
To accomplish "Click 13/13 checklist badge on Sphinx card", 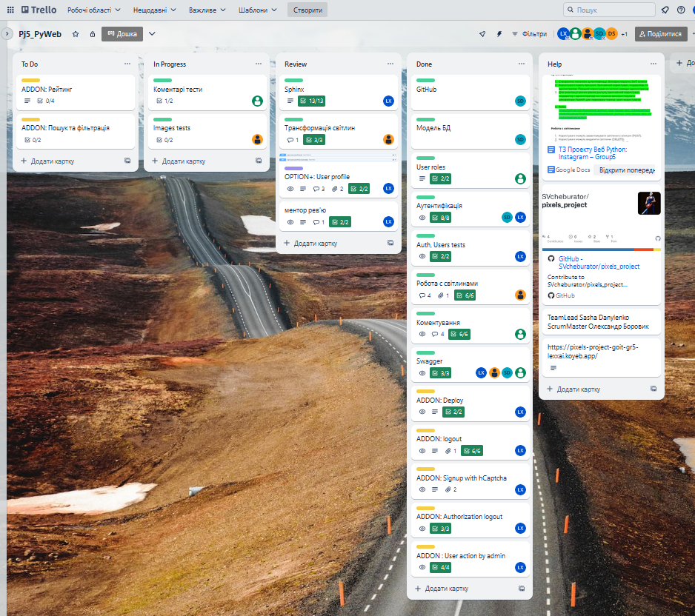I will point(312,101).
